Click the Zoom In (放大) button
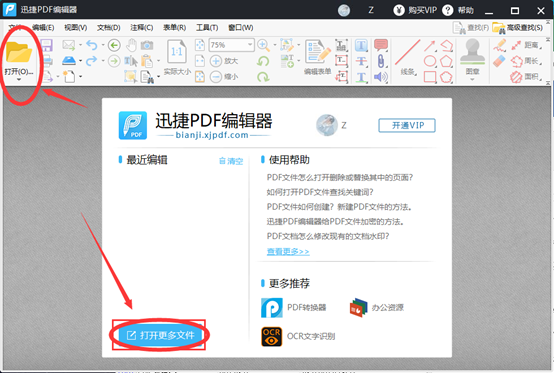Screen dimensions: 554x373 [x=224, y=61]
